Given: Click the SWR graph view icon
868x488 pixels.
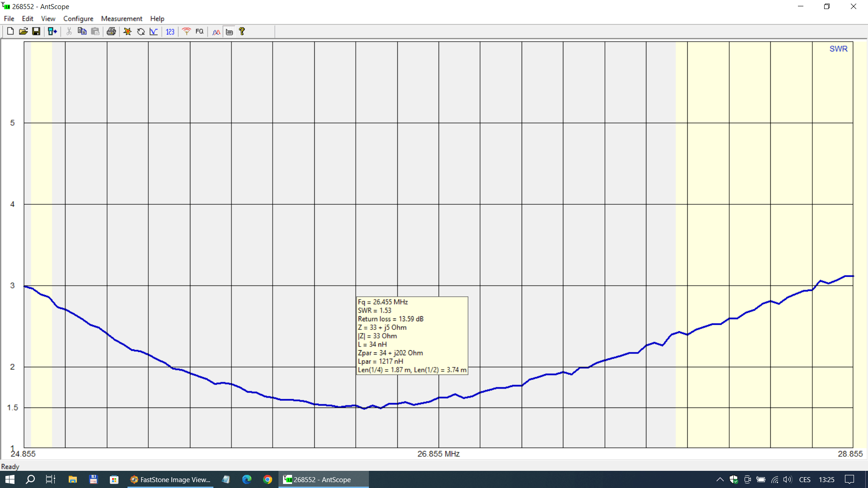Looking at the screenshot, I should pyautogui.click(x=154, y=31).
